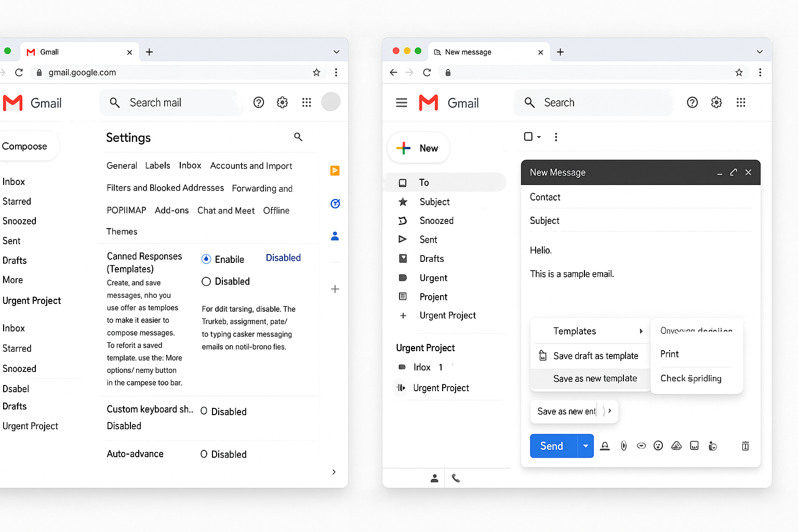Expand the Templates submenu arrow

click(641, 331)
